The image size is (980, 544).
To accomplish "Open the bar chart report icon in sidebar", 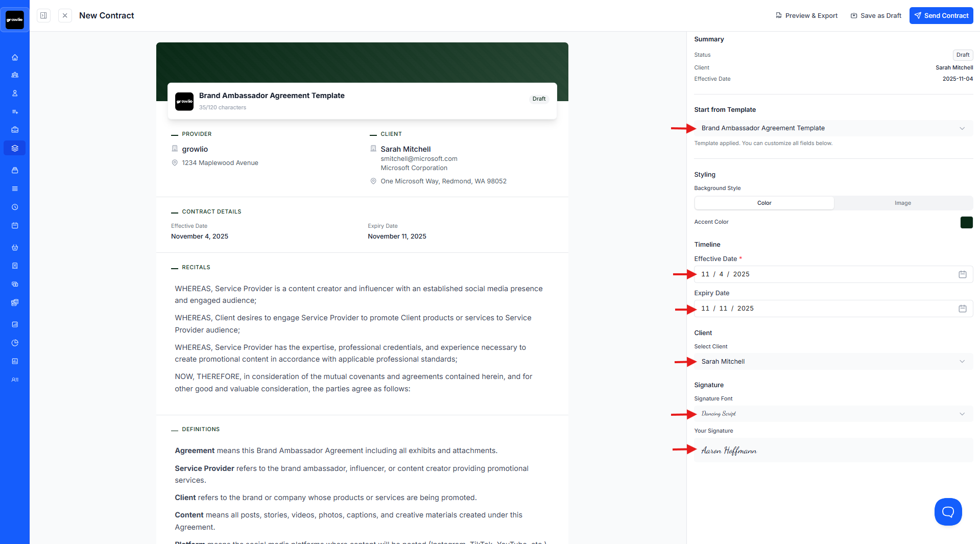I will click(15, 324).
